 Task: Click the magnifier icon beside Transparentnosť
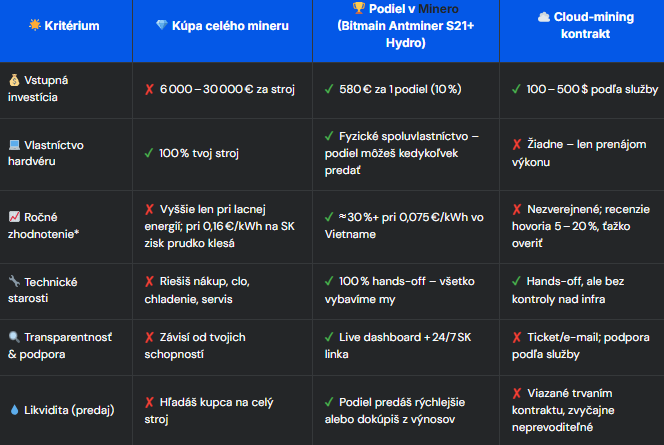[14, 338]
